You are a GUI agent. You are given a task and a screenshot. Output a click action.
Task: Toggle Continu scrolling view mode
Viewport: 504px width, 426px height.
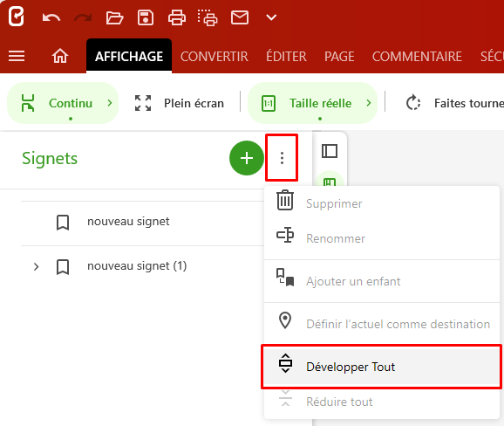tap(63, 103)
